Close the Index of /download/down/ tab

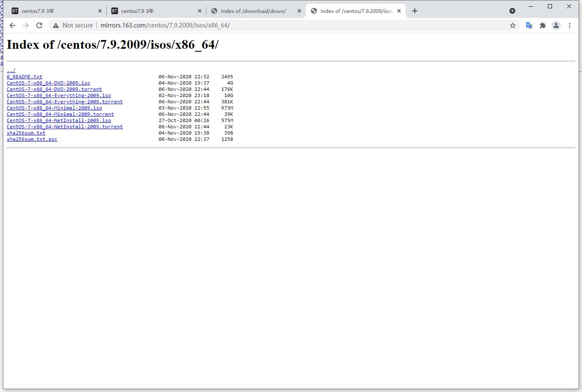click(x=299, y=11)
